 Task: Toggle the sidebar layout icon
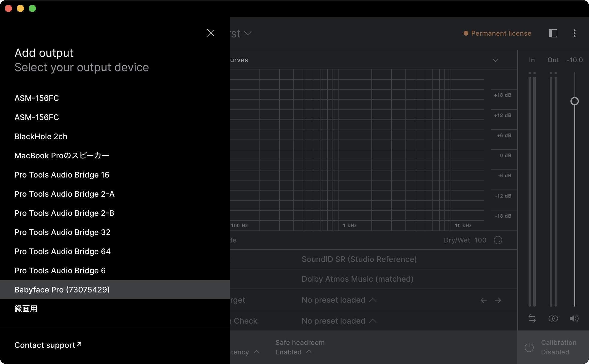(553, 33)
